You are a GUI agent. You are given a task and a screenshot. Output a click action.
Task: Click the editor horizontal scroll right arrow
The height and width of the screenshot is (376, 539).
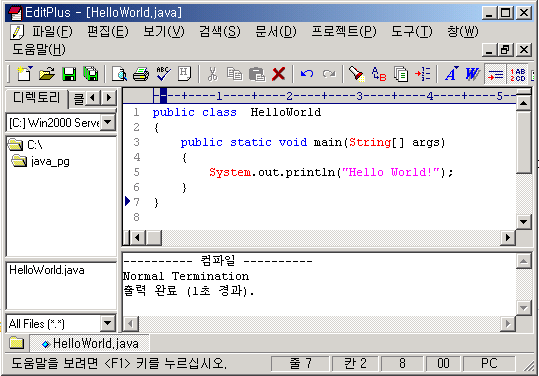508,237
